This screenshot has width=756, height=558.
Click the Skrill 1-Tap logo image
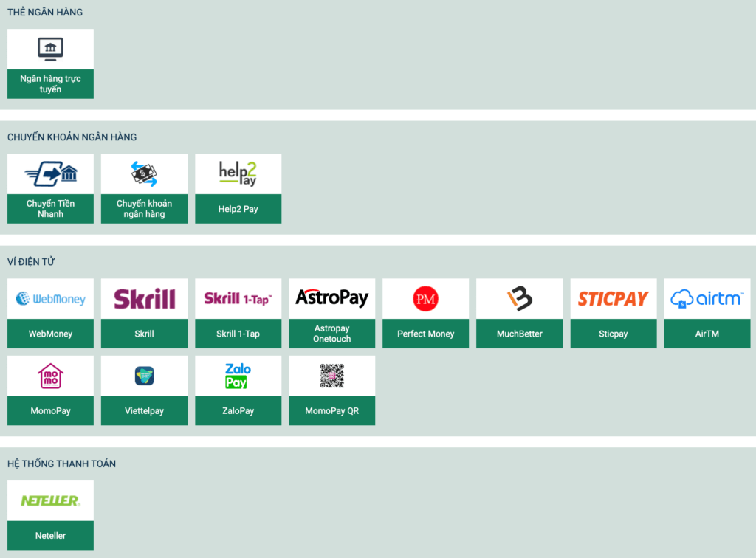238,299
